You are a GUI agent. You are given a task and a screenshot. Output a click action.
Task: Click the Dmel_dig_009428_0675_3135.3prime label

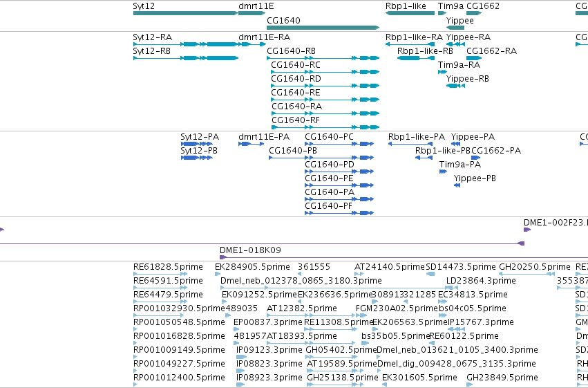pyautogui.click(x=457, y=364)
